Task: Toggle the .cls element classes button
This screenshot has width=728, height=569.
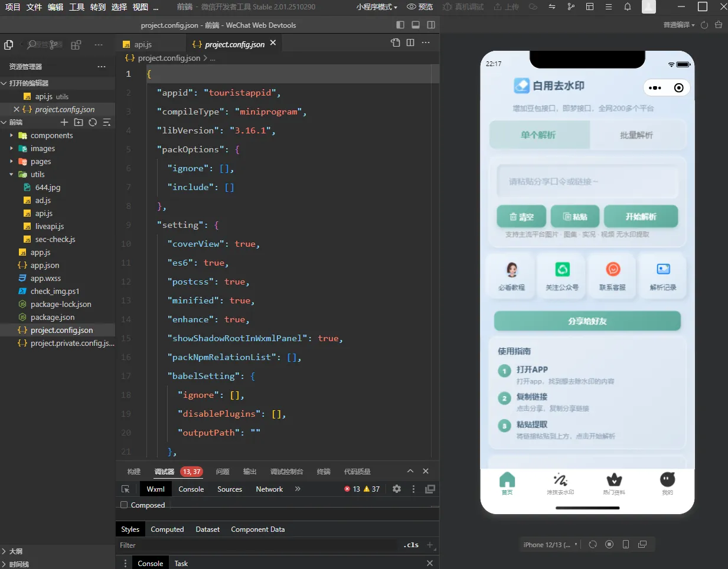Action: (x=411, y=545)
